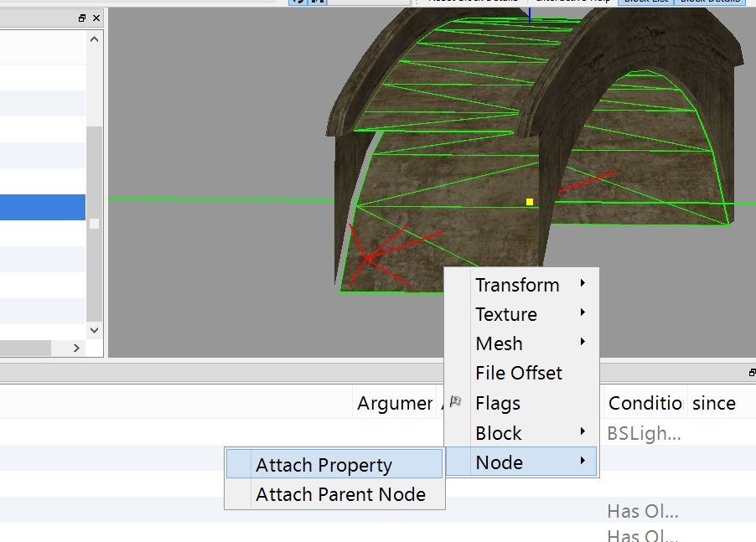Close the block list panel
Image resolution: width=756 pixels, height=542 pixels.
click(96, 18)
